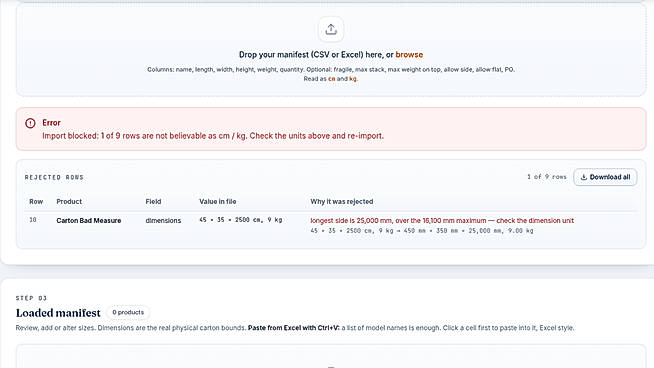This screenshot has height=368, width=654.
Task: Click the Columns list hint text
Action: click(331, 70)
